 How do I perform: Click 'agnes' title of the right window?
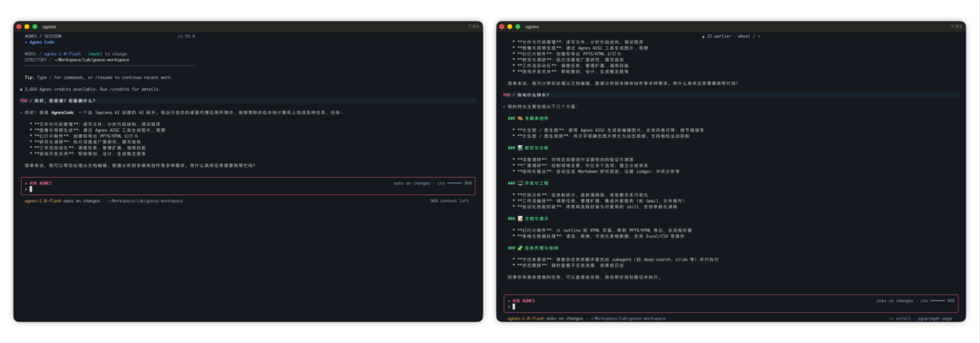532,27
